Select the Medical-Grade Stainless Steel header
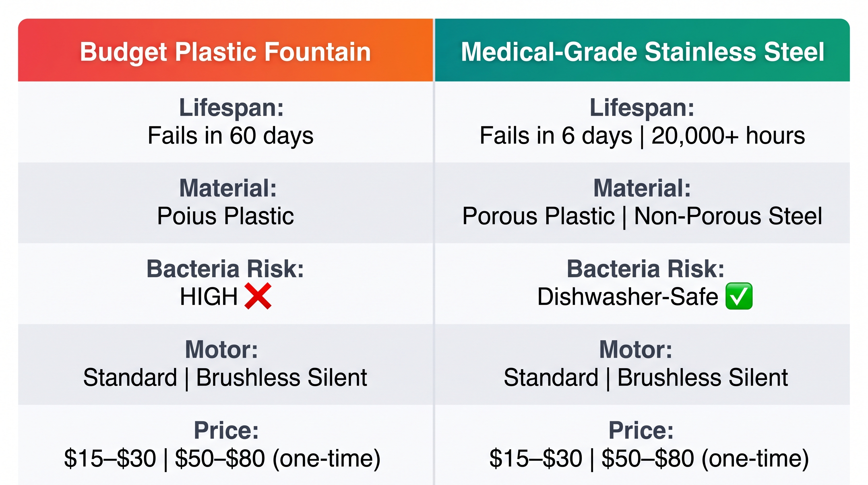 pyautogui.click(x=642, y=52)
